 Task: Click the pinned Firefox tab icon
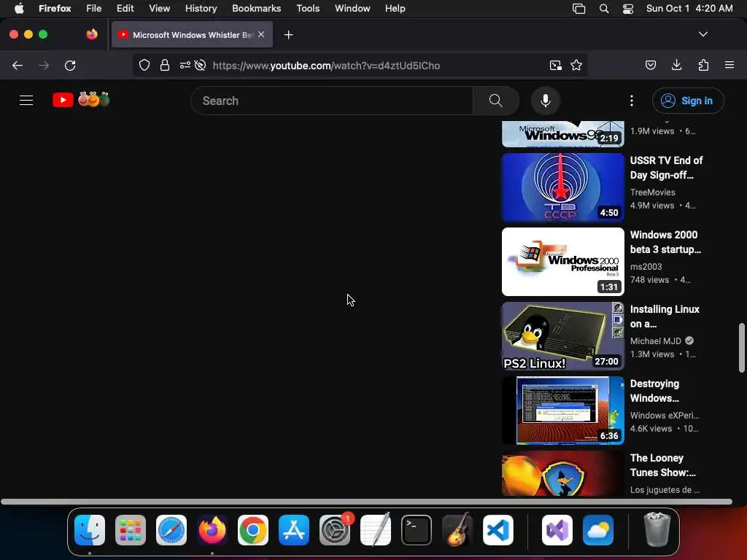pyautogui.click(x=92, y=34)
